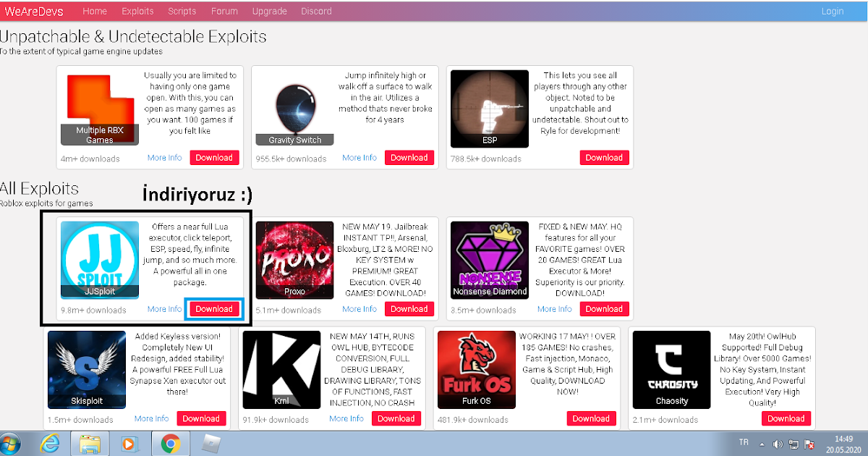The image size is (868, 456).
Task: Show hidden tray icons arrow
Action: tap(760, 443)
